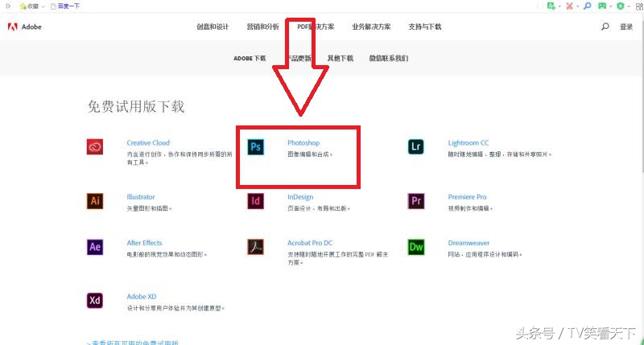This screenshot has width=644, height=345.
Task: Select the ADOBE 下载 tab
Action: click(x=250, y=58)
